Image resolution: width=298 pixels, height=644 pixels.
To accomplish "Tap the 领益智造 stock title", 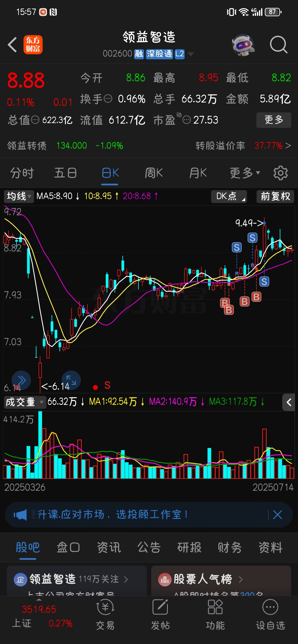I will 149,37.
